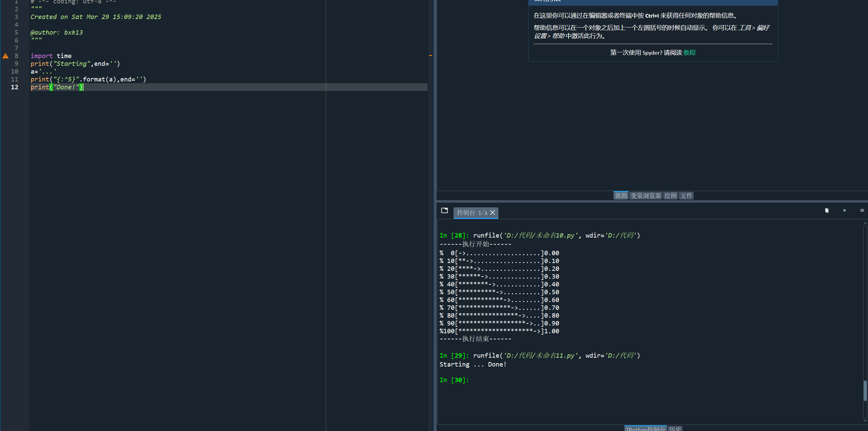Open the 历史 history tab
This screenshot has width=868, height=431.
pyautogui.click(x=675, y=429)
